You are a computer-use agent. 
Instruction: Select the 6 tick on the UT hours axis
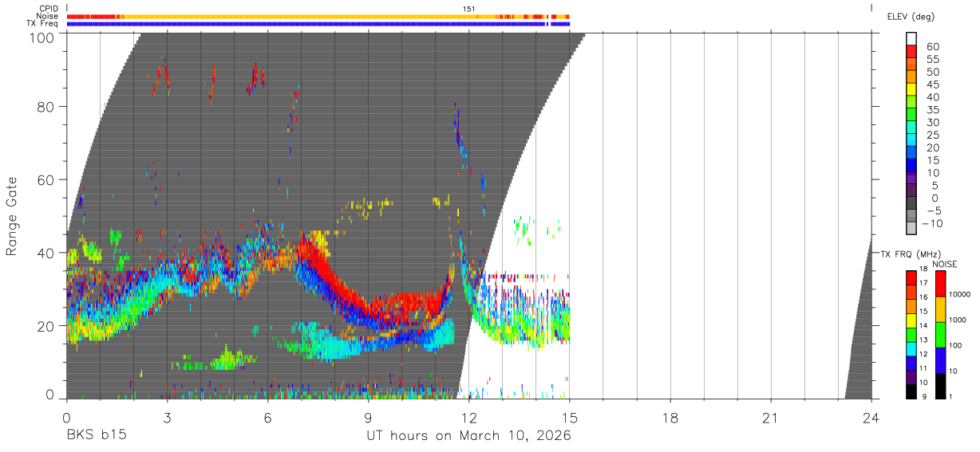click(x=267, y=418)
